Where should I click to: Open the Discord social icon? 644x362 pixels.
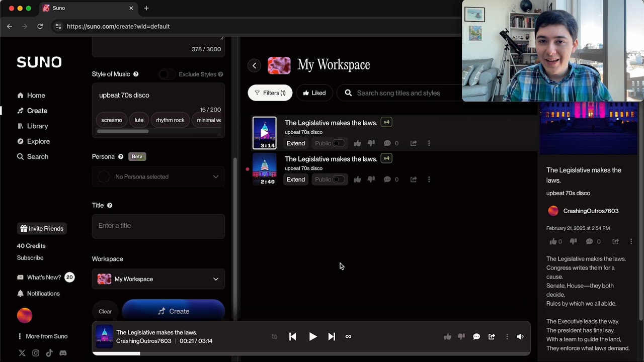[63, 353]
